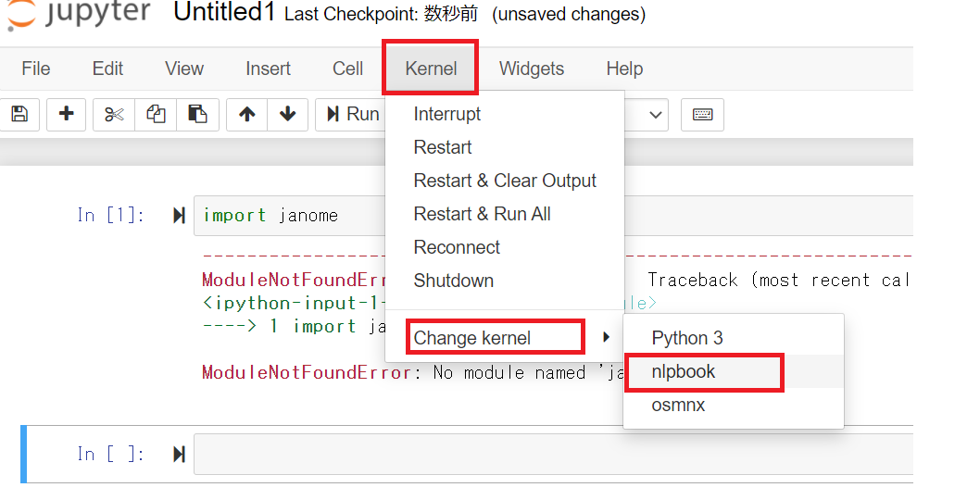This screenshot has width=980, height=500.
Task: Select Restart & Clear Output
Action: [x=505, y=181]
